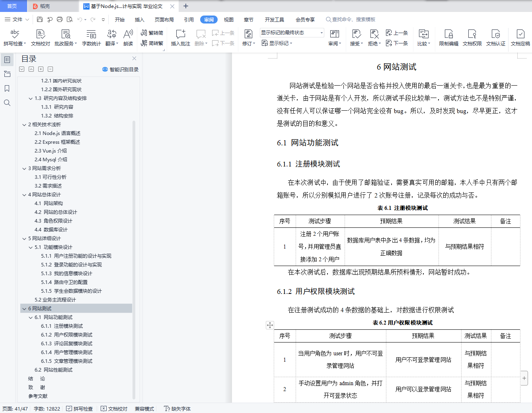The image size is (532, 413).
Task: Reject the change with 拒绝
Action: coord(374,38)
